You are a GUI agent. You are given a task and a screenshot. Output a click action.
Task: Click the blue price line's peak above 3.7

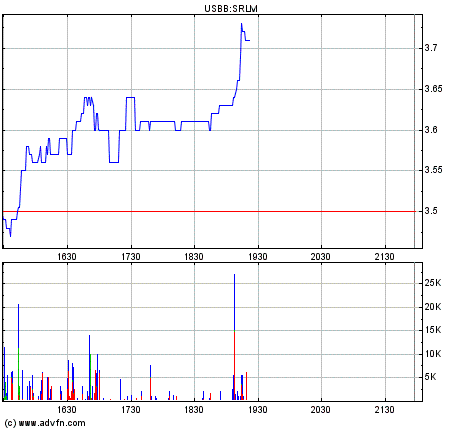click(x=242, y=24)
